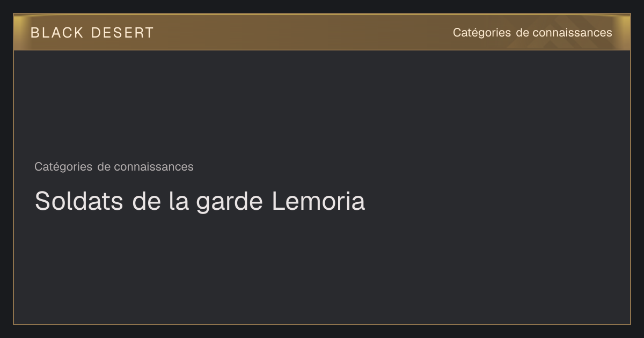
Task: Open Catégories de connaissances in the gold header
Action: pyautogui.click(x=532, y=33)
